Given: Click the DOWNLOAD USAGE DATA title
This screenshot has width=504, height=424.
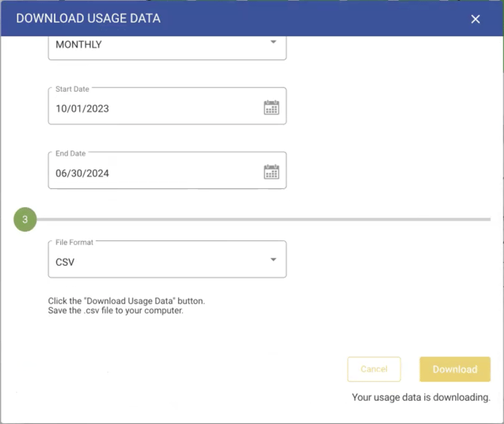Looking at the screenshot, I should click(88, 18).
